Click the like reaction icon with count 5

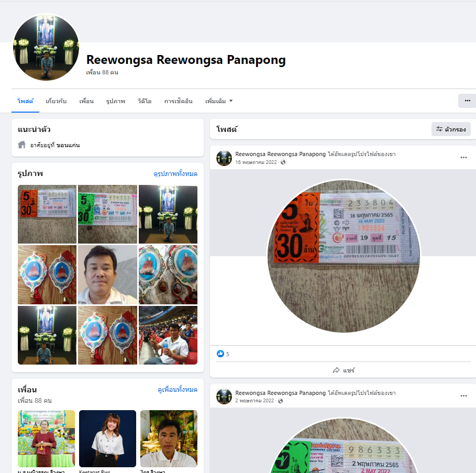220,354
